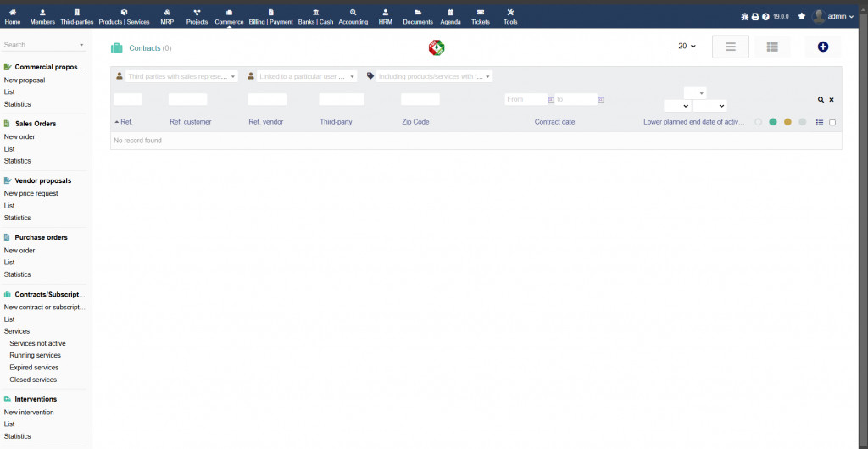Click New price request link
This screenshot has width=868, height=449.
(x=31, y=193)
